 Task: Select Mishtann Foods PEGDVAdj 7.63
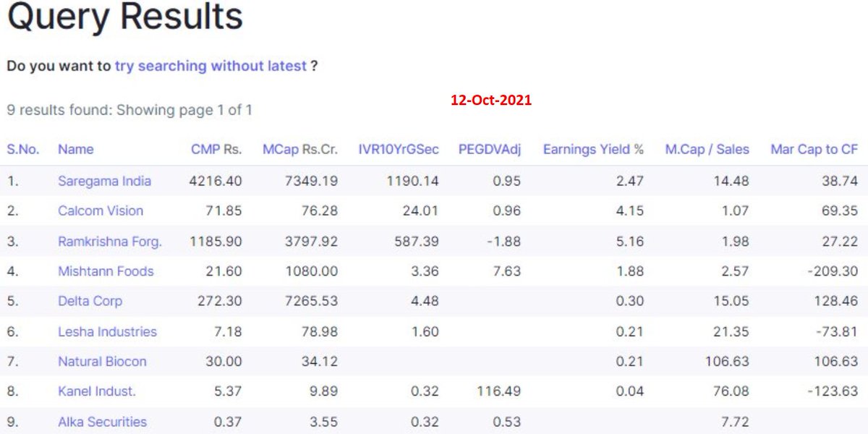coord(507,271)
